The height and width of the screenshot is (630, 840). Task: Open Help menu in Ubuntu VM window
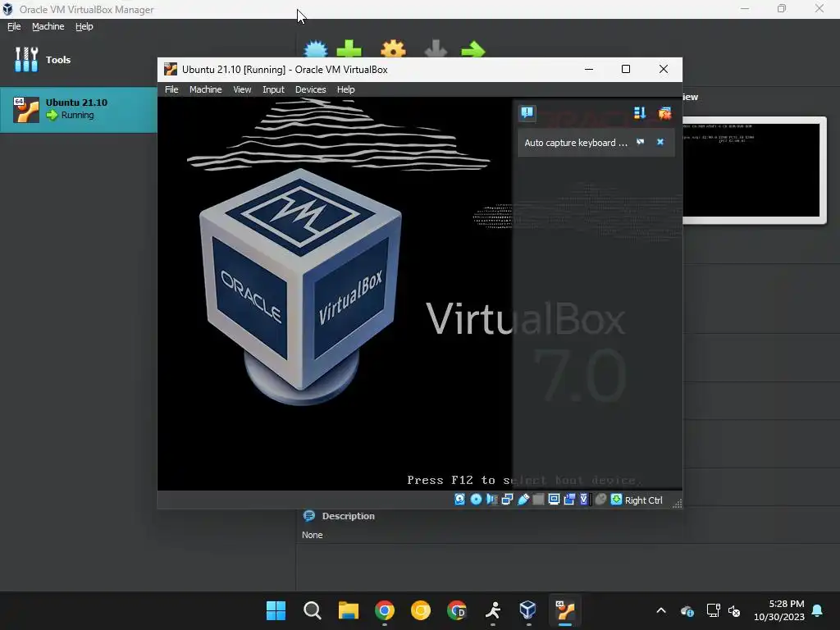[x=345, y=89]
